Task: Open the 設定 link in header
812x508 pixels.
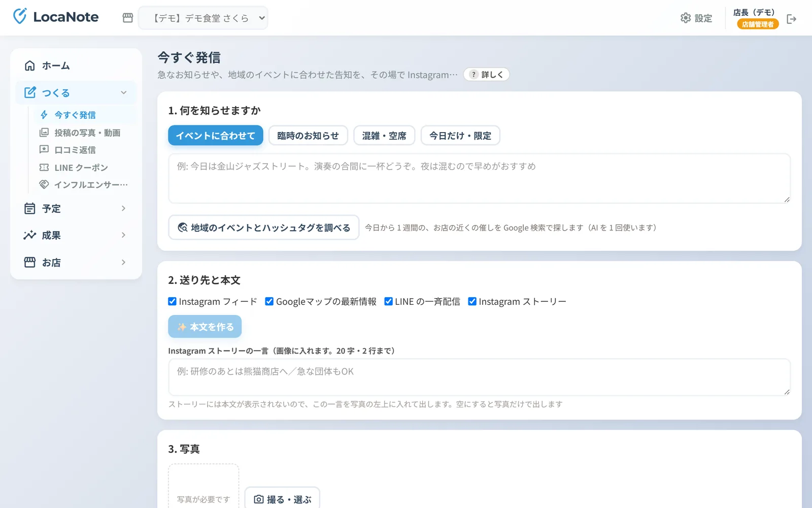Action: click(x=696, y=18)
